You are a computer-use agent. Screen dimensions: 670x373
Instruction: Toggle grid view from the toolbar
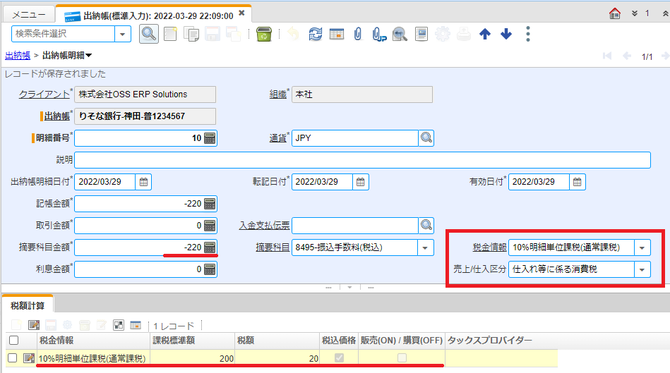point(337,34)
